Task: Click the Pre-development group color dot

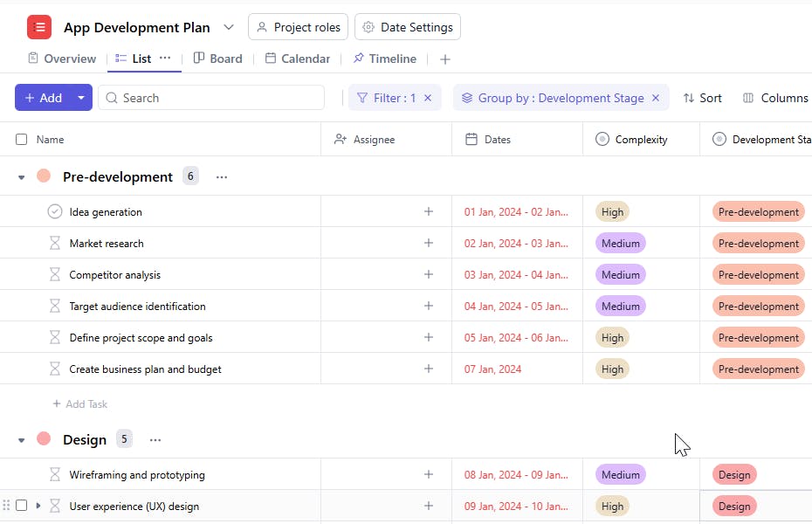Action: 44,176
